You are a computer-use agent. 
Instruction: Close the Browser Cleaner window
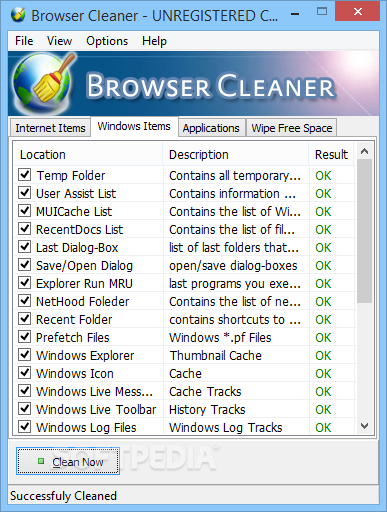tap(358, 12)
